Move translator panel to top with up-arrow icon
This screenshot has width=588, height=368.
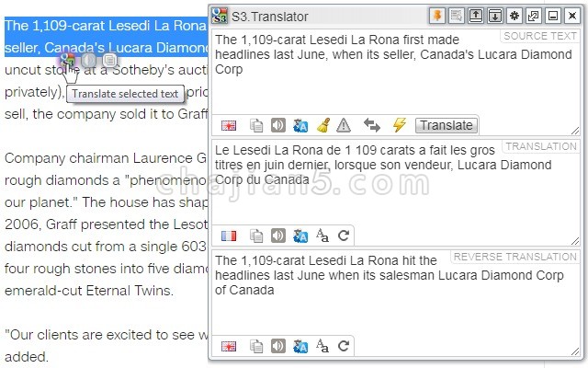click(476, 17)
